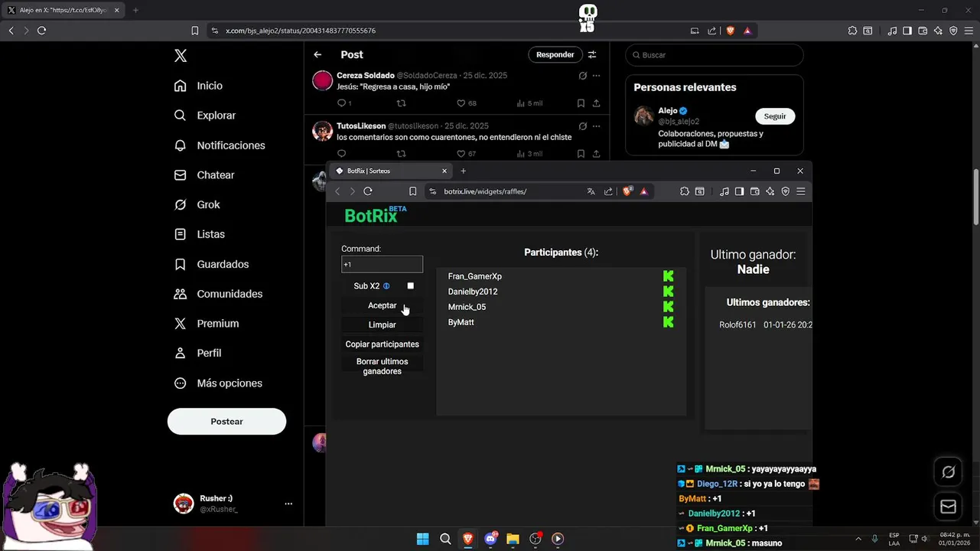
Task: Click into the Buscar search field on X
Action: click(715, 55)
